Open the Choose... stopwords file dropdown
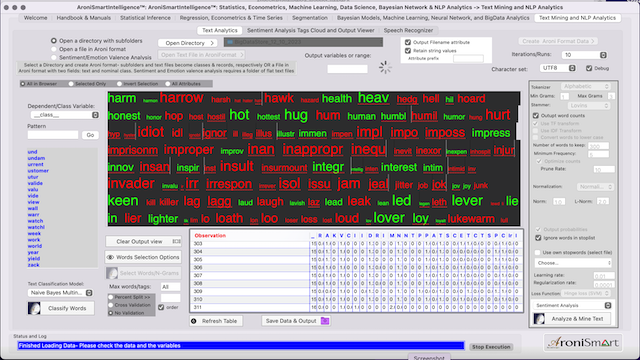This screenshot has height=360, width=640. click(x=573, y=263)
